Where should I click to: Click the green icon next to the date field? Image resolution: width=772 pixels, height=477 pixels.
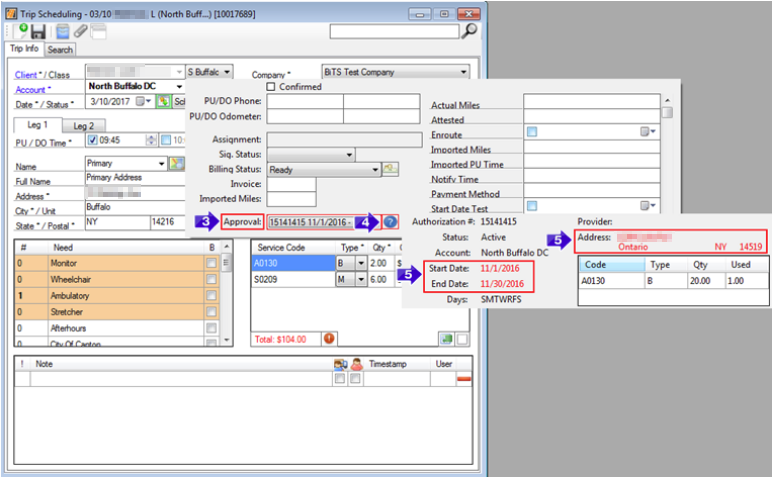(163, 101)
